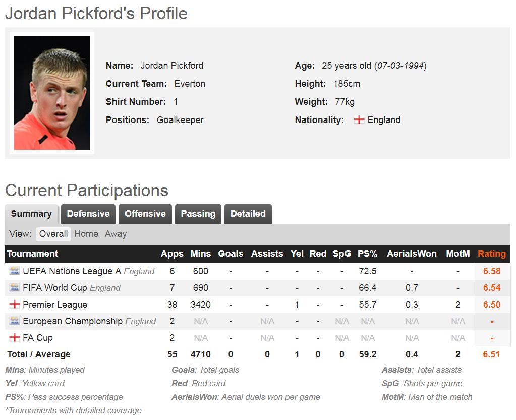Sort table by PS% column header
This screenshot has width=516, height=420.
[367, 254]
